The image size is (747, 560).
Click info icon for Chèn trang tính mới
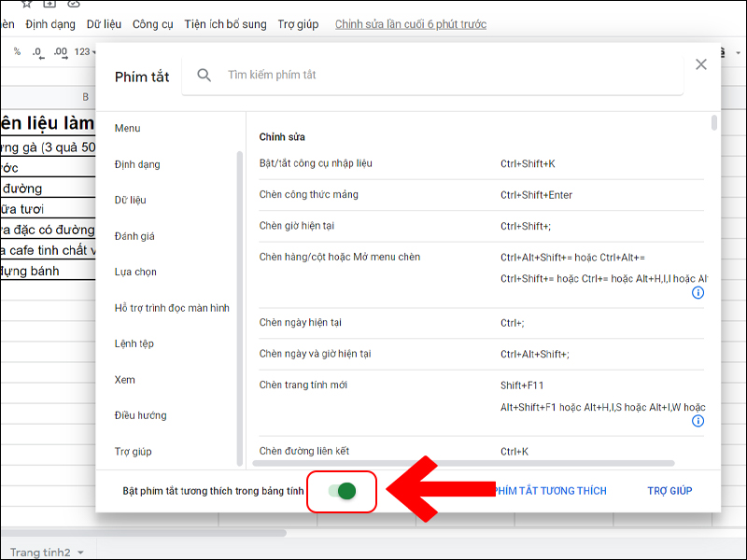(x=698, y=421)
